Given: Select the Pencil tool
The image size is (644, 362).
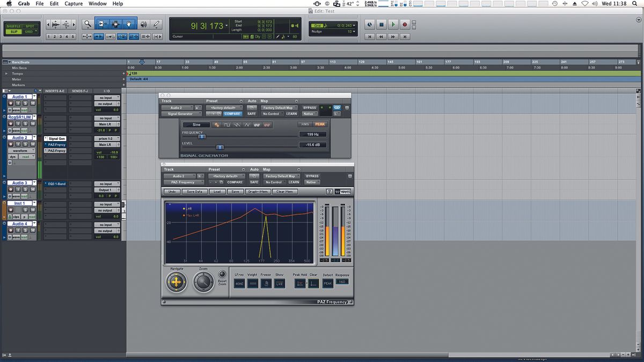Looking at the screenshot, I should 156,25.
